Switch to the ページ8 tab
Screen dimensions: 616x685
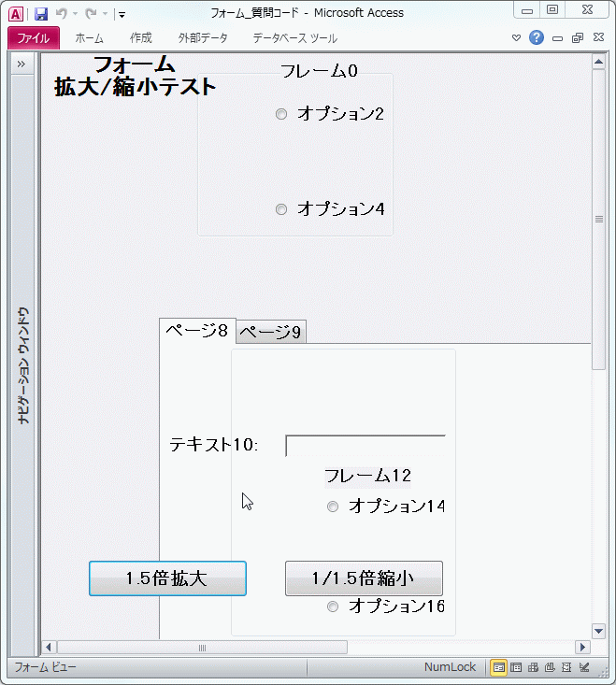[197, 331]
